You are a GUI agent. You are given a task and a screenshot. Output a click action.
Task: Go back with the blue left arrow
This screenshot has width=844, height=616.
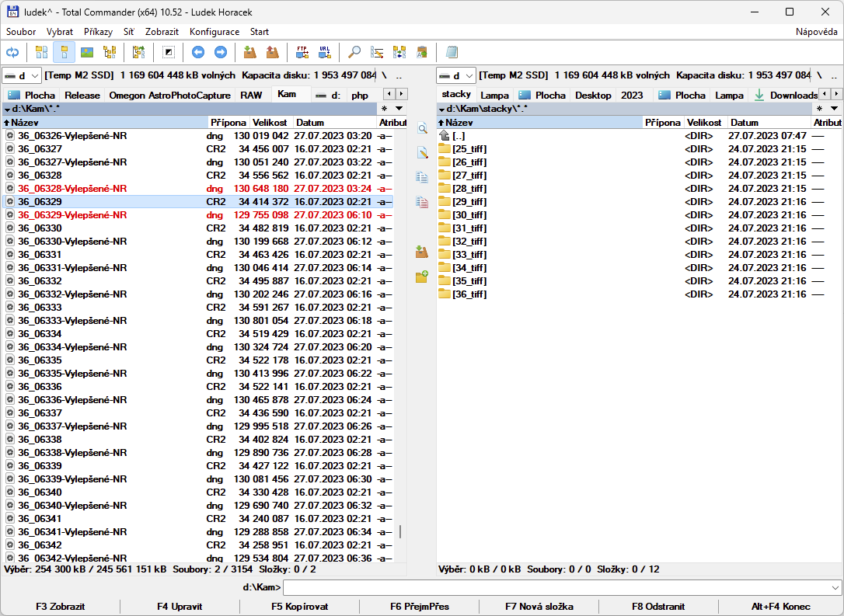[x=198, y=52]
